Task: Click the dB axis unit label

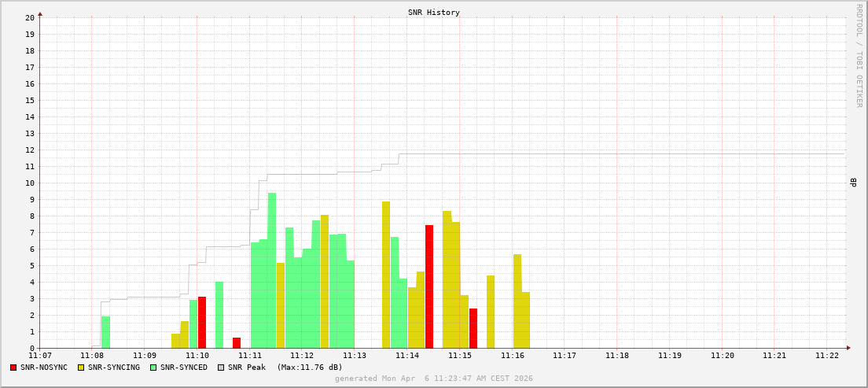Action: (x=854, y=183)
